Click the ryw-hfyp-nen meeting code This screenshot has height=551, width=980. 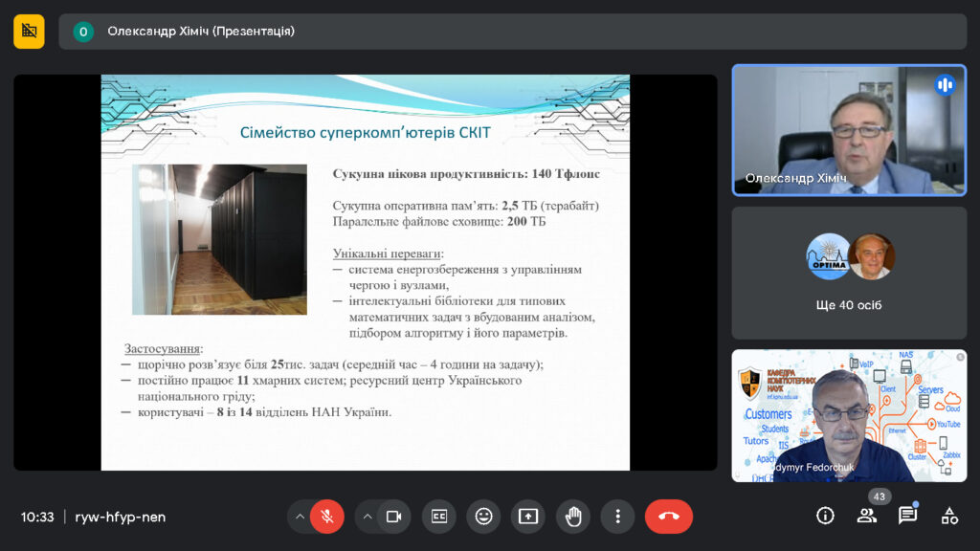point(120,517)
